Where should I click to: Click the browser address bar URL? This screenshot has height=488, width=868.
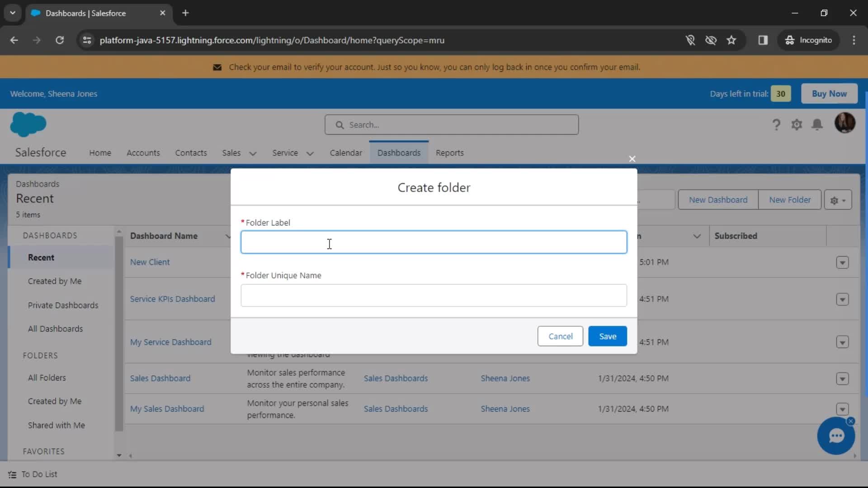(272, 40)
